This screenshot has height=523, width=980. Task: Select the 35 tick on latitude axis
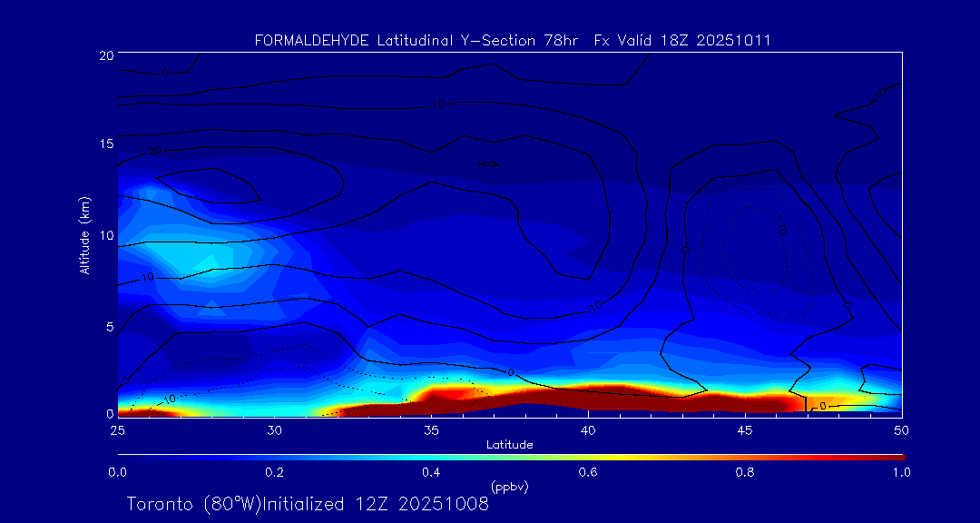[431, 429]
